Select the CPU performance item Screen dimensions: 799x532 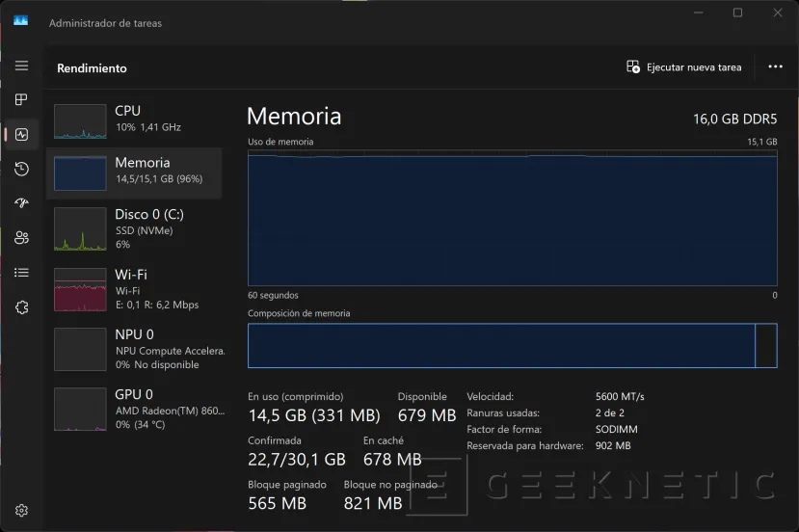pos(134,120)
